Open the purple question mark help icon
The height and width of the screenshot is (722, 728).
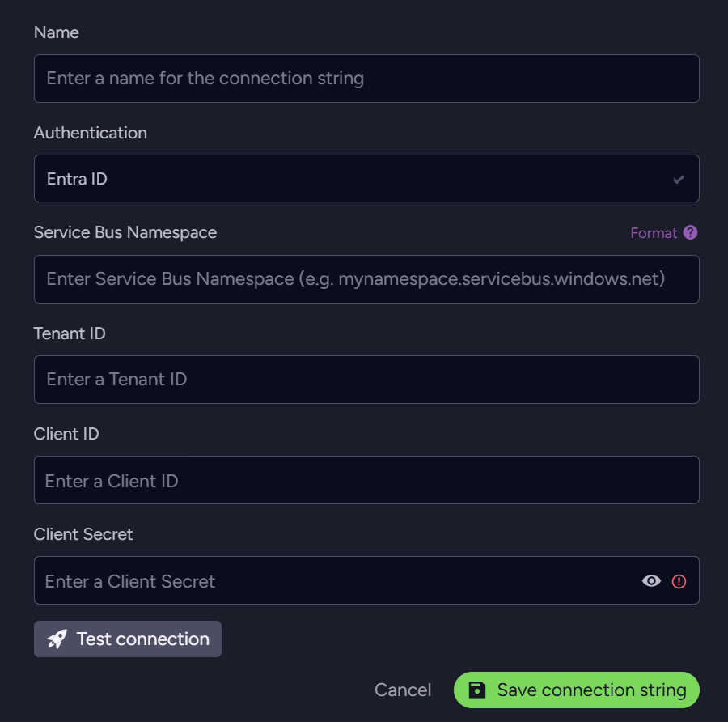coord(691,232)
